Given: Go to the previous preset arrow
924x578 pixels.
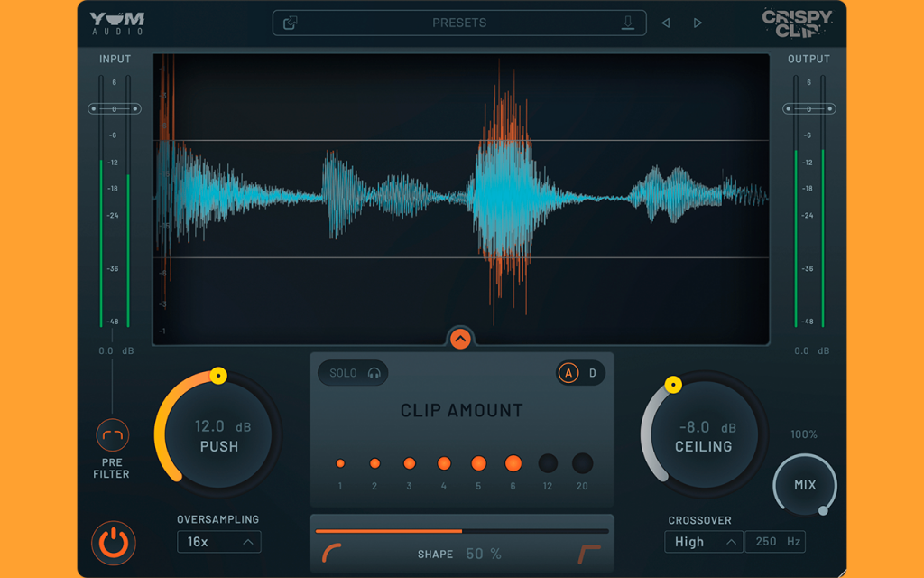Looking at the screenshot, I should click(666, 23).
